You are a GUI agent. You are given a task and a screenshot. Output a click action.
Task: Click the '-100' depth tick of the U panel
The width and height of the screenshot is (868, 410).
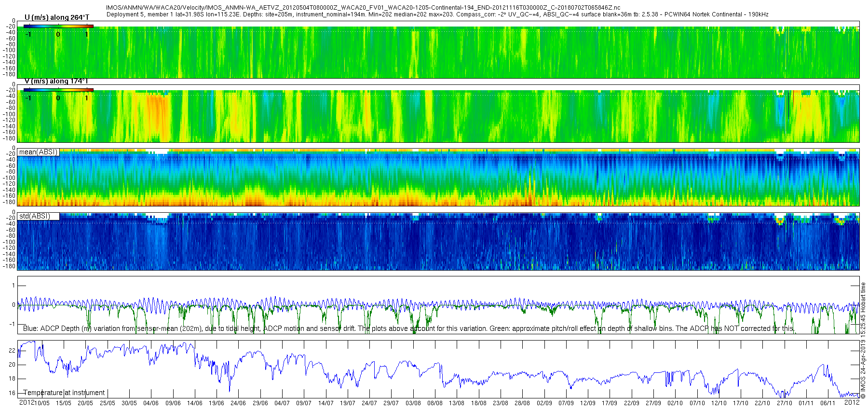pos(10,50)
